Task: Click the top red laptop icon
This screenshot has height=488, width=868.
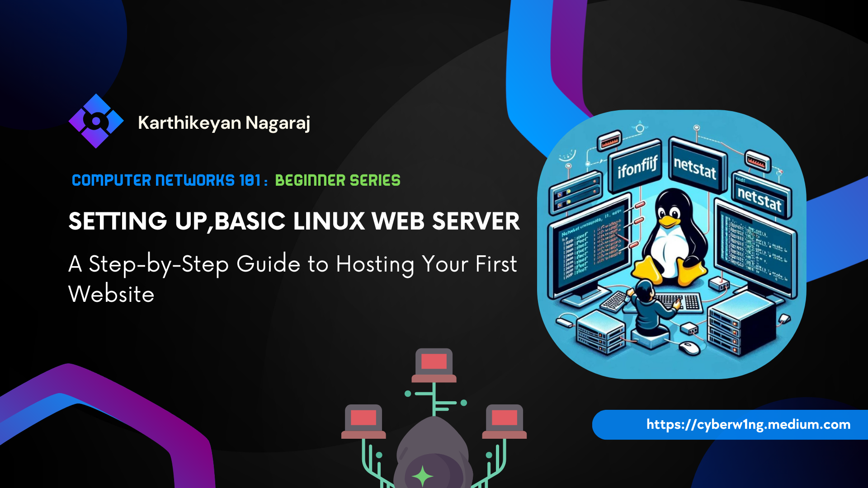Action: [x=434, y=365]
